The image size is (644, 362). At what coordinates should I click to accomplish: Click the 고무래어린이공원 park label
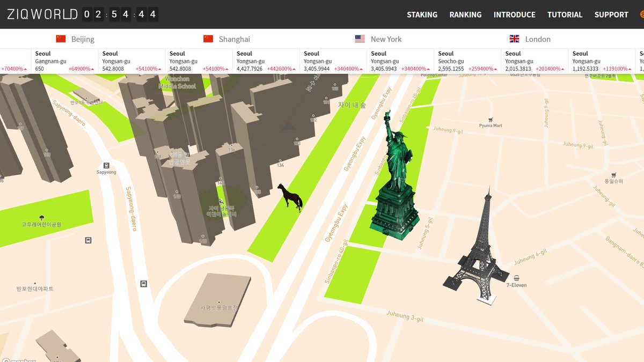pyautogui.click(x=41, y=225)
